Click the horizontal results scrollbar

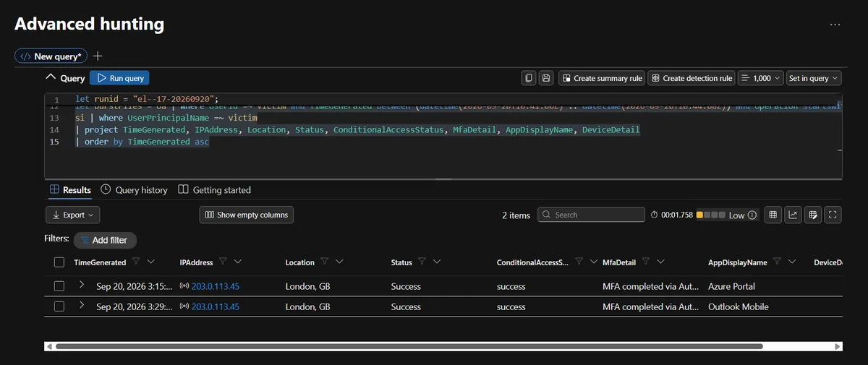409,346
